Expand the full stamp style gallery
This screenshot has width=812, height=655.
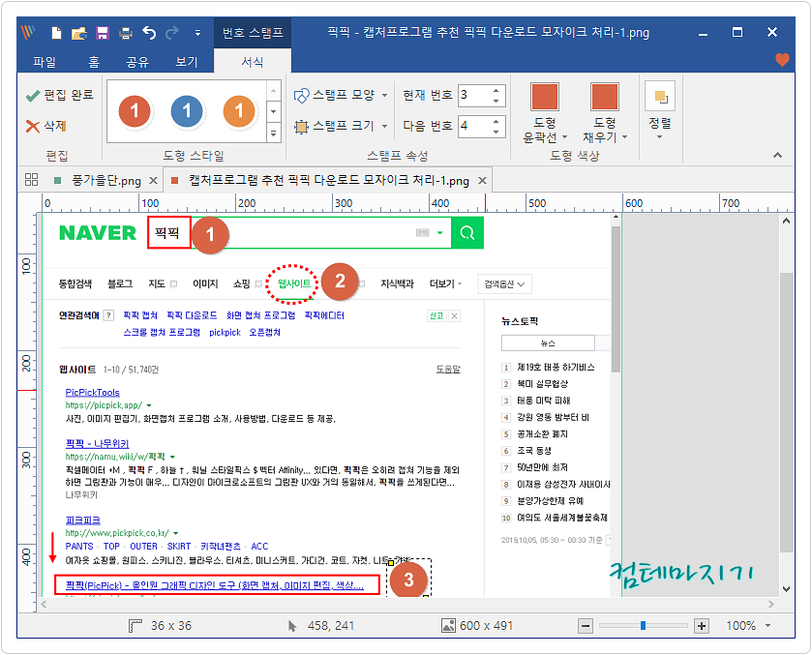coord(274,134)
